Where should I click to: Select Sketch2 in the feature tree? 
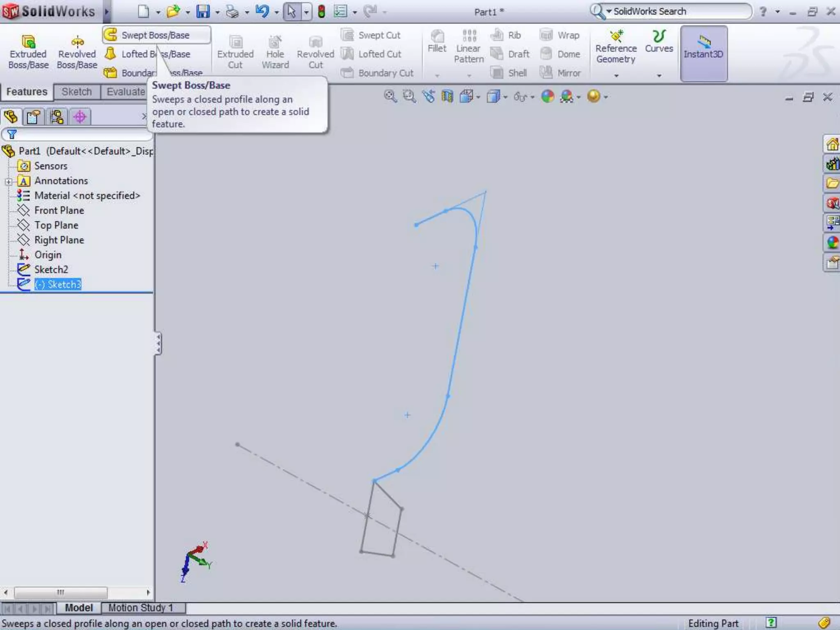click(51, 269)
